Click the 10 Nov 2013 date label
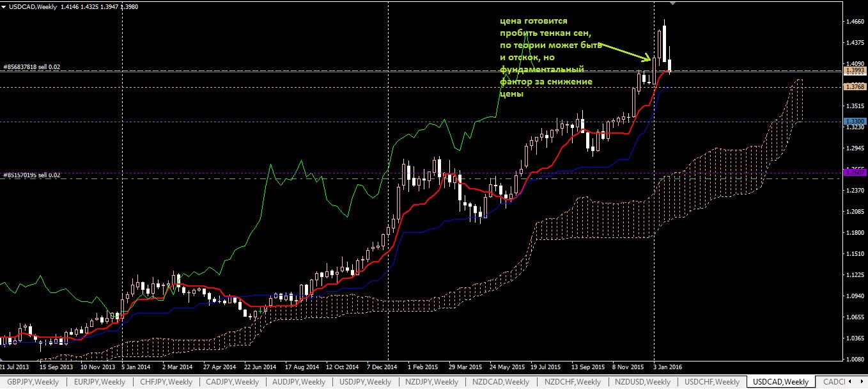Image resolution: width=868 pixels, height=389 pixels. click(x=98, y=367)
